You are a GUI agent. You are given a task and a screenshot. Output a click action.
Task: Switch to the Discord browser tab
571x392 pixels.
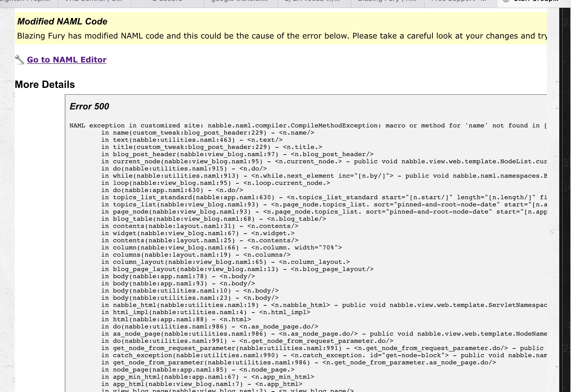(168, 2)
